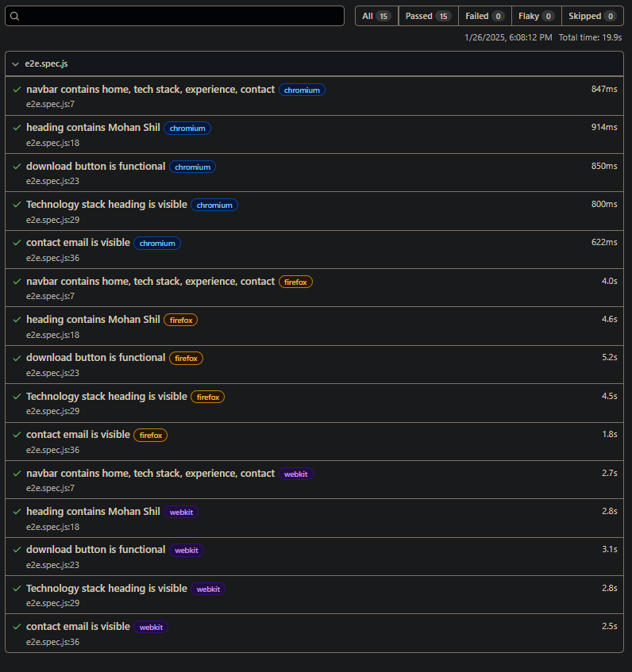Image resolution: width=632 pixels, height=672 pixels.
Task: Click firefox badge on navbar contains test
Action: (x=295, y=282)
